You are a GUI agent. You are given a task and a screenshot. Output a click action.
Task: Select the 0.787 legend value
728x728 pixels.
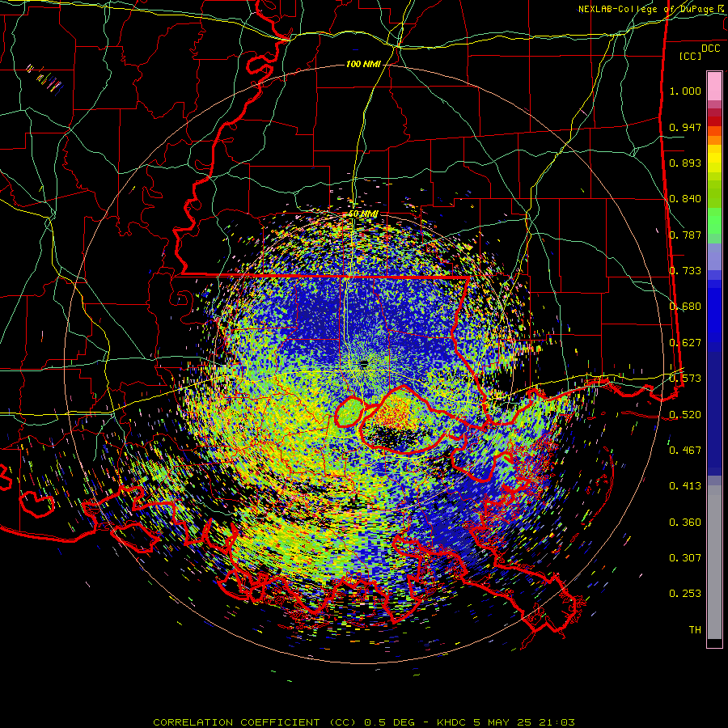(x=685, y=235)
